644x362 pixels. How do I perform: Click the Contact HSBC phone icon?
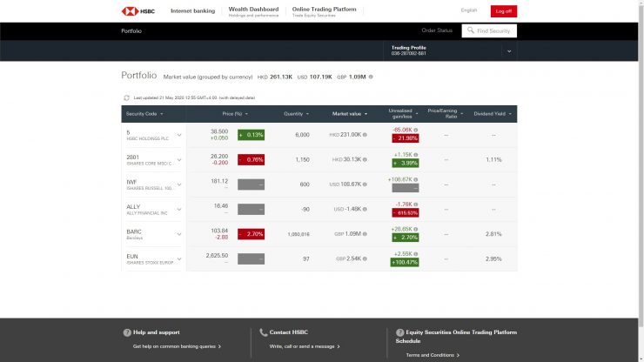click(264, 332)
